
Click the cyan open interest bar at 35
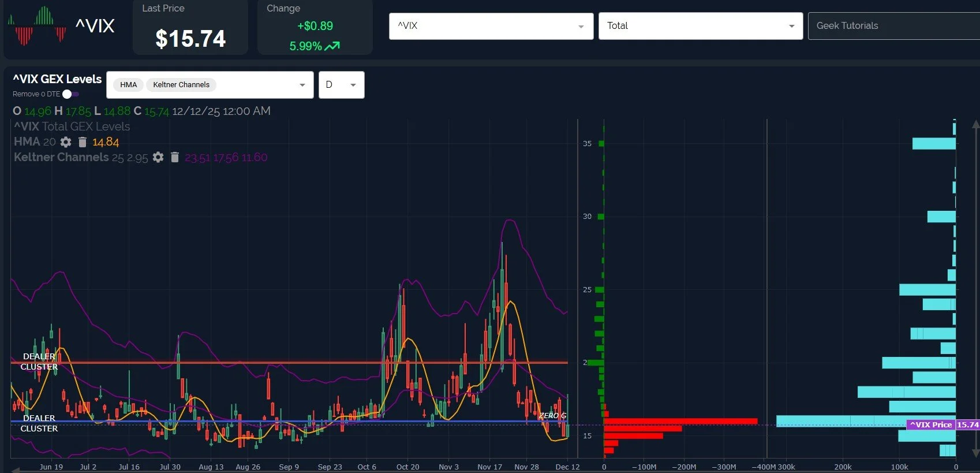pyautogui.click(x=934, y=143)
